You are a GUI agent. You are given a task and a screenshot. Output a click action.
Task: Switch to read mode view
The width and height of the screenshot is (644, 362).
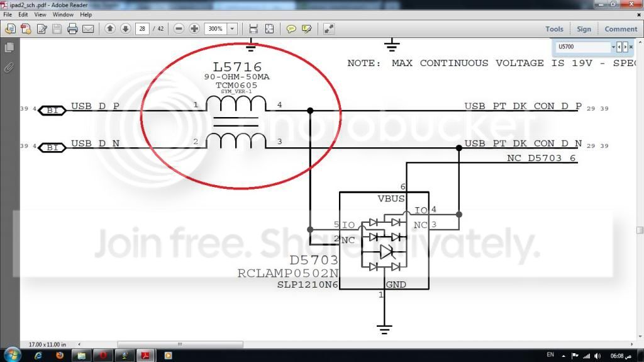(x=329, y=29)
